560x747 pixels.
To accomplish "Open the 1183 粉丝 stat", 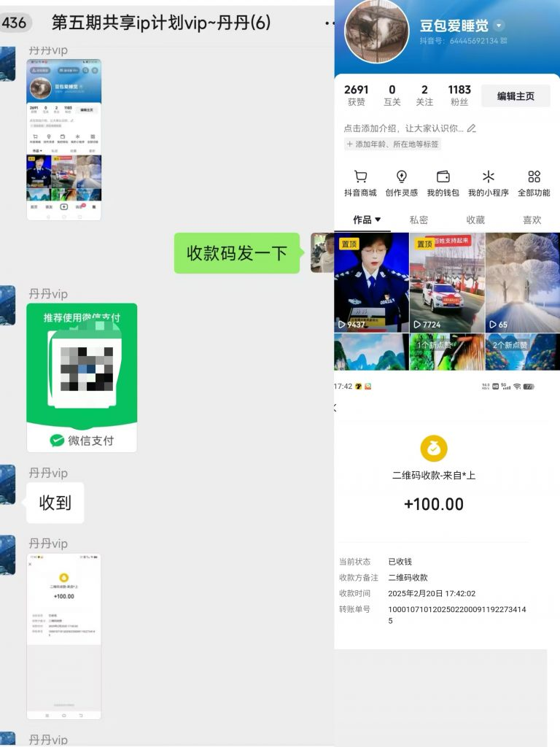I will point(459,96).
